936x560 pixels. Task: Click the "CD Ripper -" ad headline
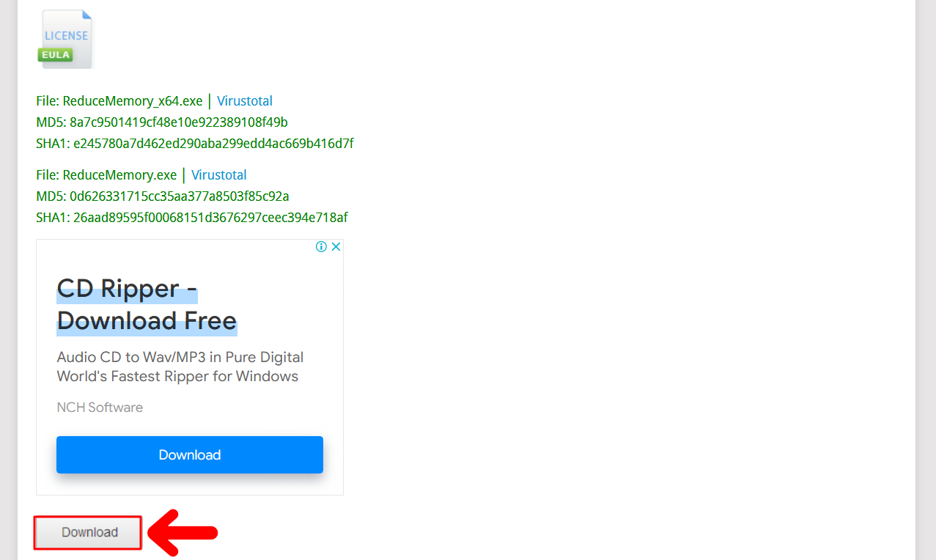(128, 289)
